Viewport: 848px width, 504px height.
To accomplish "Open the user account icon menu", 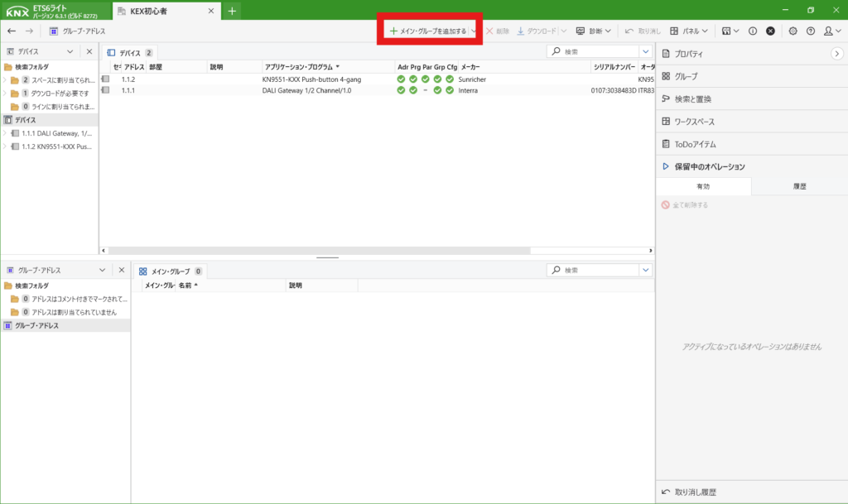I will (x=830, y=31).
